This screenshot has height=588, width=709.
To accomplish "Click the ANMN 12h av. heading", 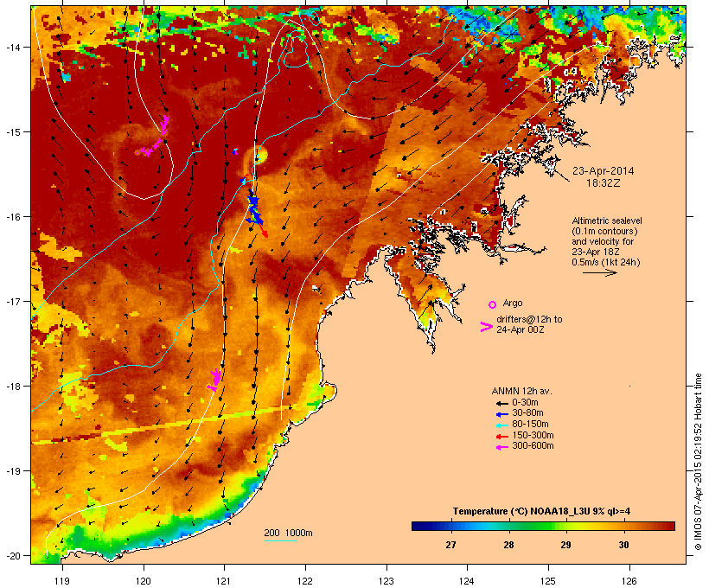I will pos(521,391).
